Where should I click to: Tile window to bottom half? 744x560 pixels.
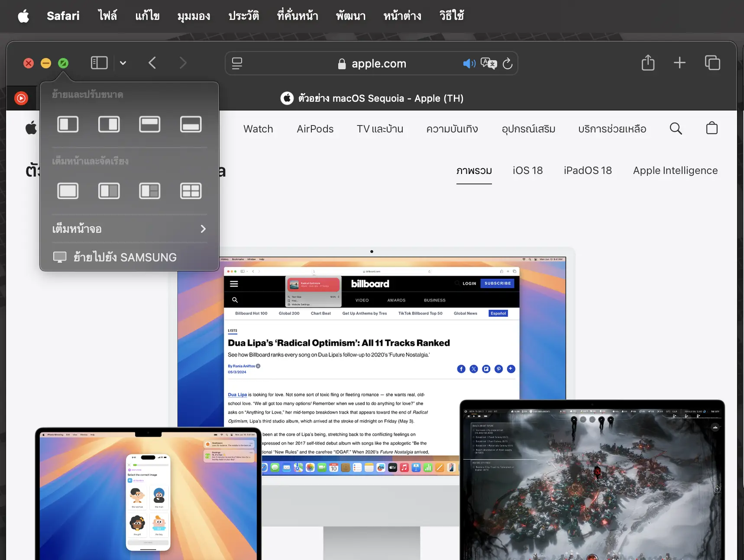click(x=191, y=125)
